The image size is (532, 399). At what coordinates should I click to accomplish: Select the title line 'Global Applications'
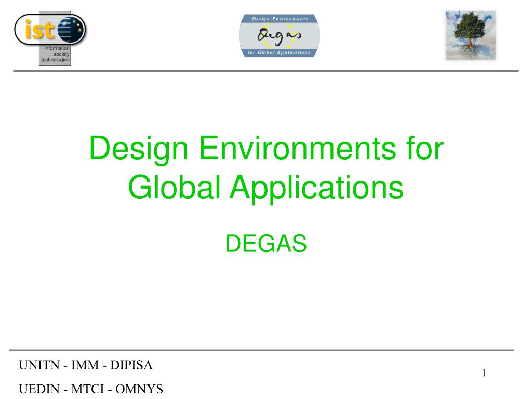coord(265,188)
